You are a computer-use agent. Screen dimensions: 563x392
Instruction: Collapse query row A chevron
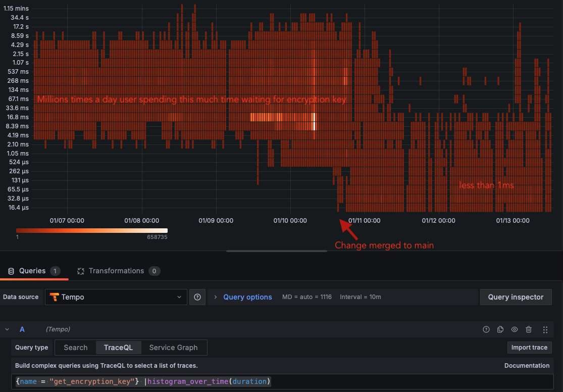pyautogui.click(x=7, y=329)
